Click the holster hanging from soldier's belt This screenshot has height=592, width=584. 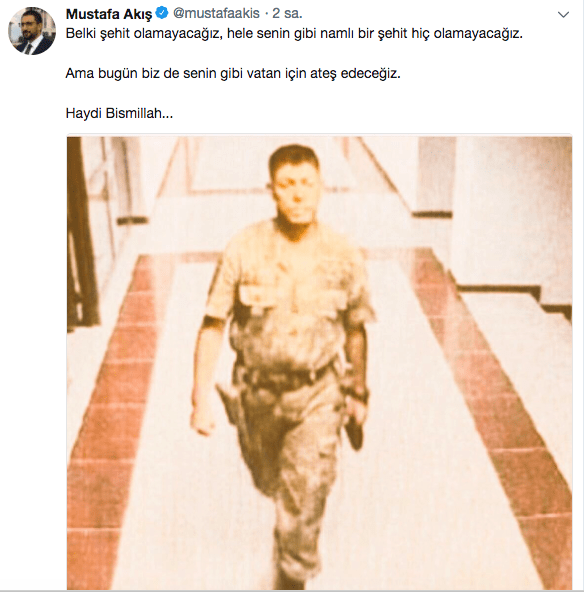point(230,406)
